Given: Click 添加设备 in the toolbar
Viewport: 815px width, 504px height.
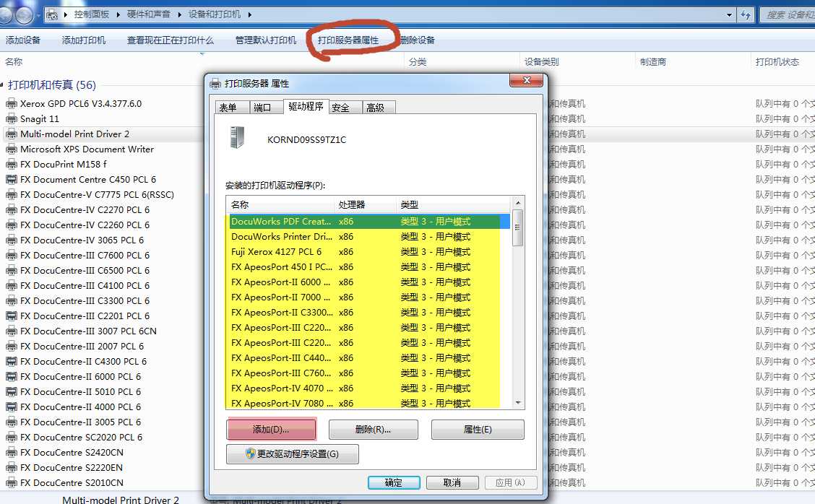Looking at the screenshot, I should pyautogui.click(x=23, y=40).
